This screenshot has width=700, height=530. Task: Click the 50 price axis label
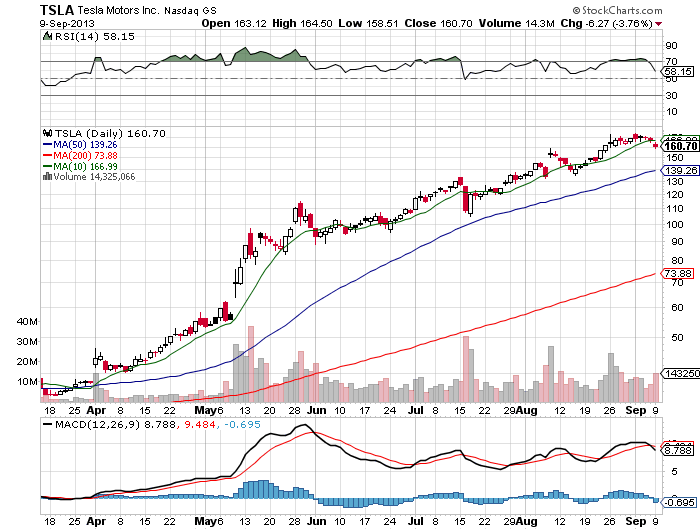[677, 338]
